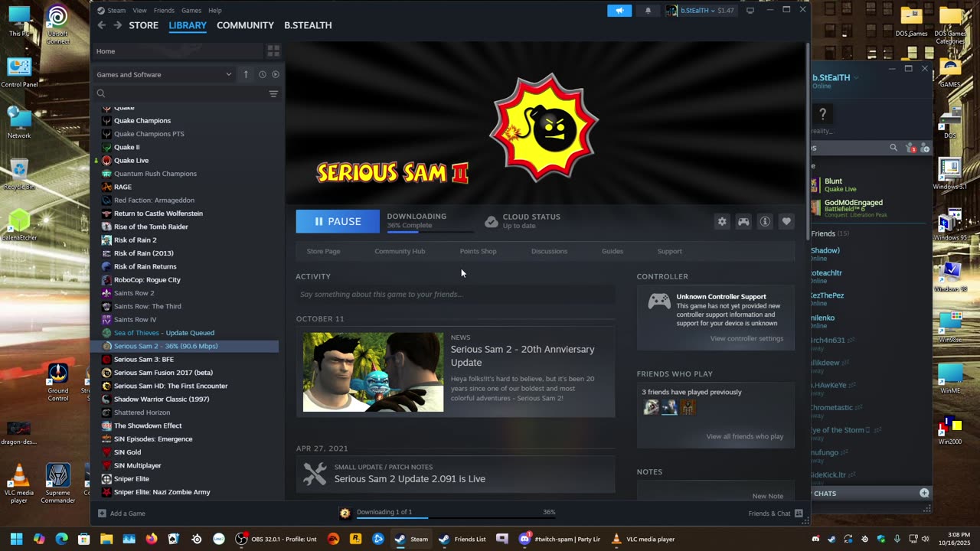Open Friends & Chat button
This screenshot has height=551, width=980.
(775, 514)
